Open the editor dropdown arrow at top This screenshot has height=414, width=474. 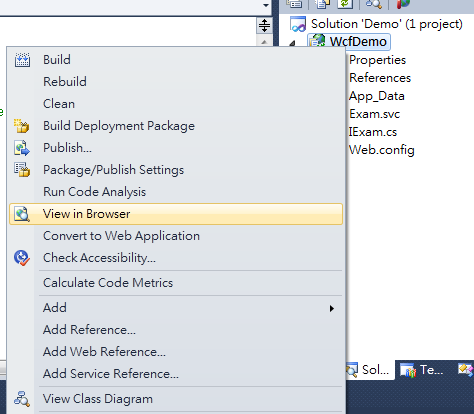pyautogui.click(x=266, y=5)
